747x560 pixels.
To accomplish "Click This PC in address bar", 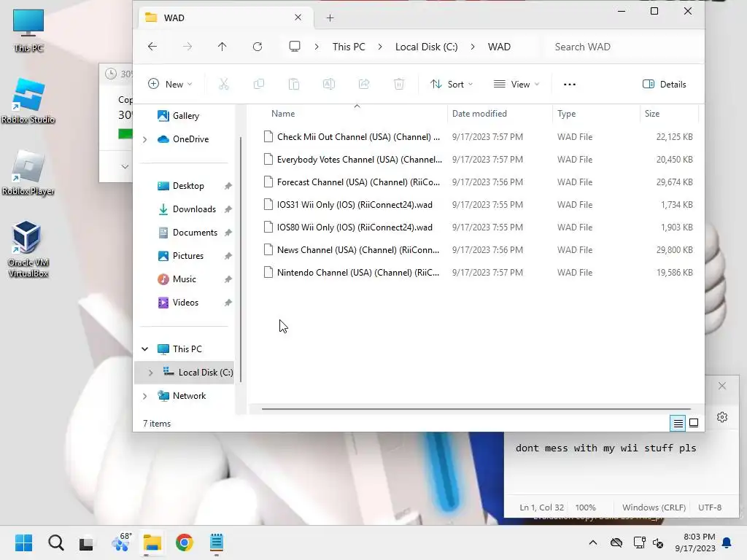I will [x=349, y=47].
